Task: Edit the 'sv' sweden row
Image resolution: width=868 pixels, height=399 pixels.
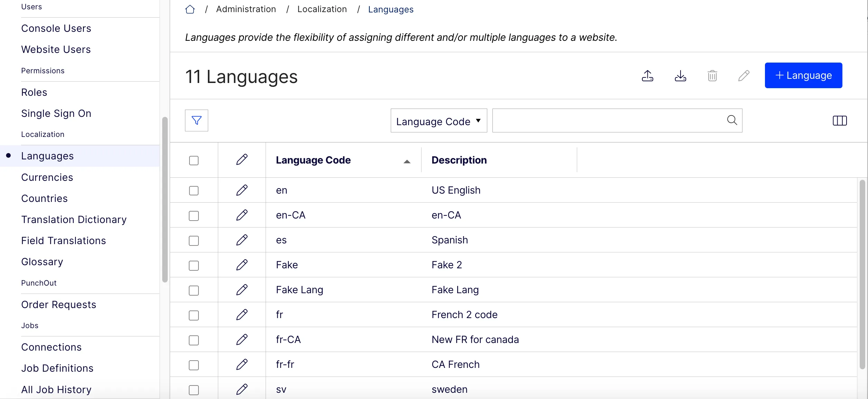Action: click(x=242, y=389)
